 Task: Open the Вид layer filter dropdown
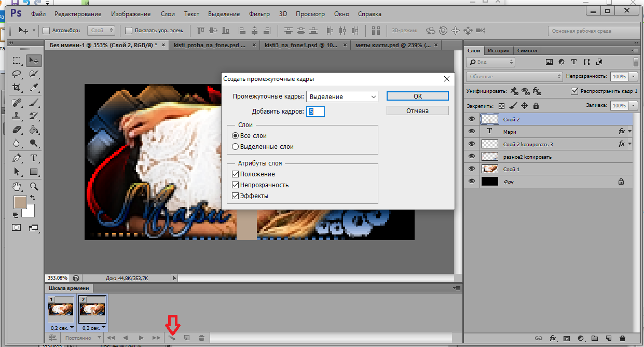[490, 62]
